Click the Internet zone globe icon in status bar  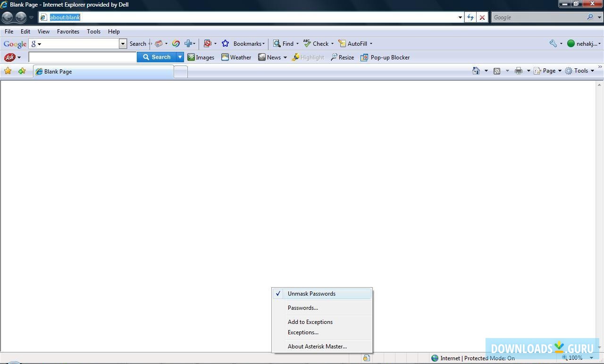(435, 358)
